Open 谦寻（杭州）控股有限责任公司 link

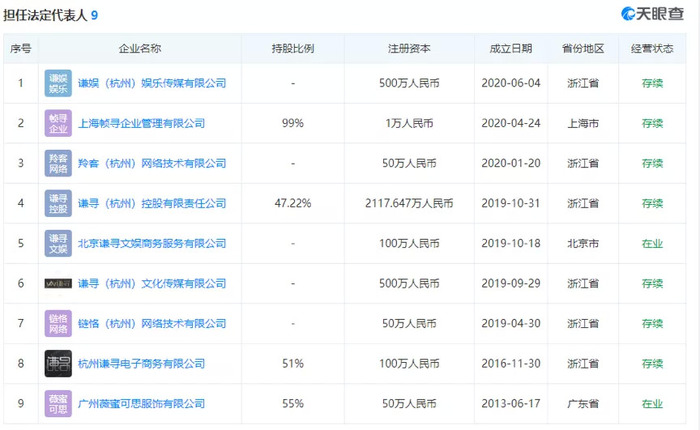click(152, 204)
